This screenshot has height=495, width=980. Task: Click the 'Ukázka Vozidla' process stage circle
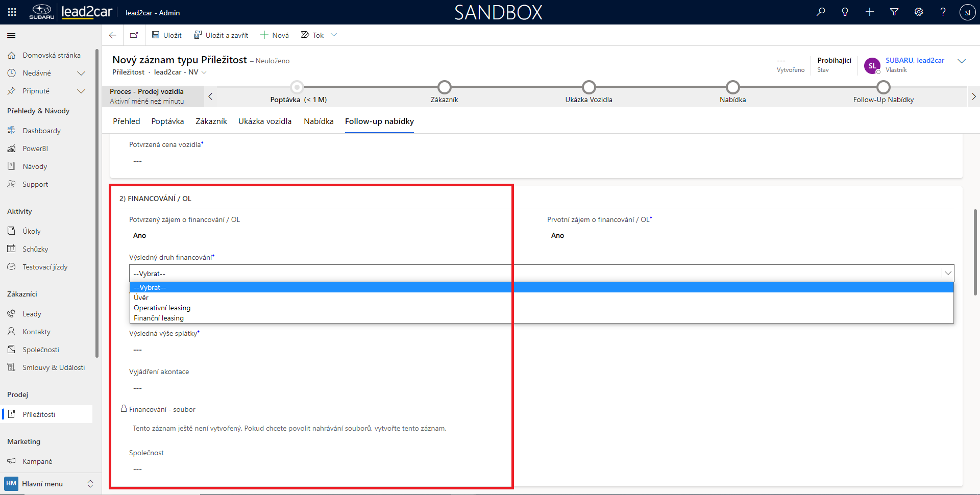[589, 87]
